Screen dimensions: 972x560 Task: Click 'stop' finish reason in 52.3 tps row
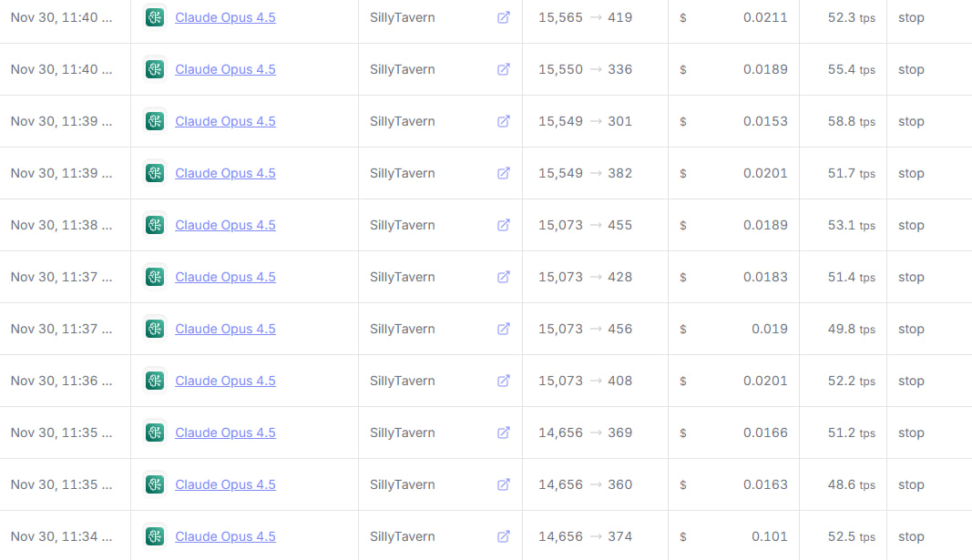(x=911, y=18)
